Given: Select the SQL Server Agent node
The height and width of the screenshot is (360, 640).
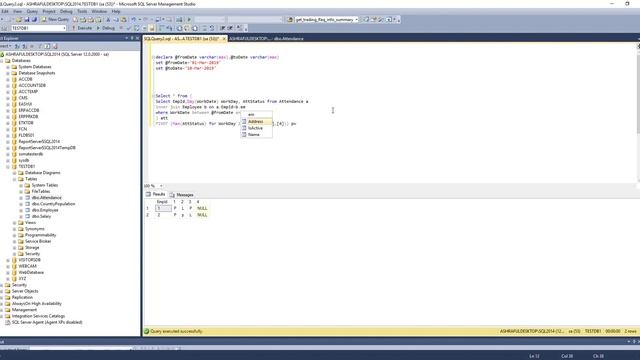Looking at the screenshot, I should click(47, 322).
